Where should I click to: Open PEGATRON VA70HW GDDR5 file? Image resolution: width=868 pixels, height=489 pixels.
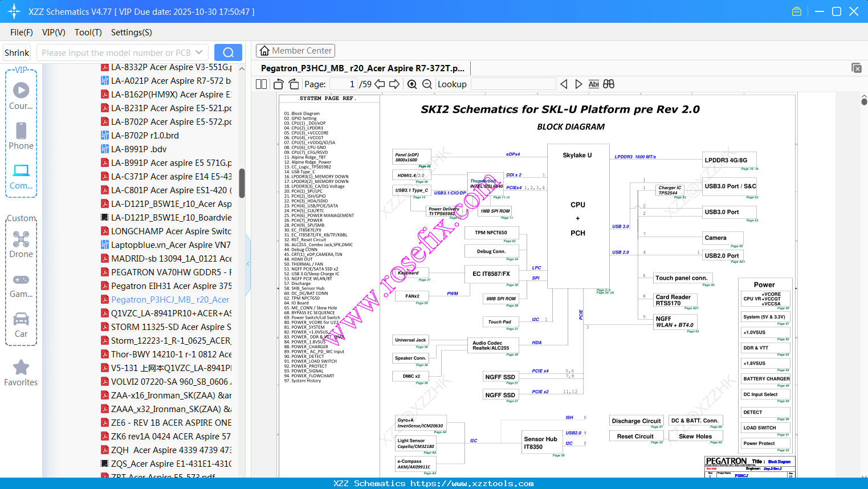click(166, 272)
